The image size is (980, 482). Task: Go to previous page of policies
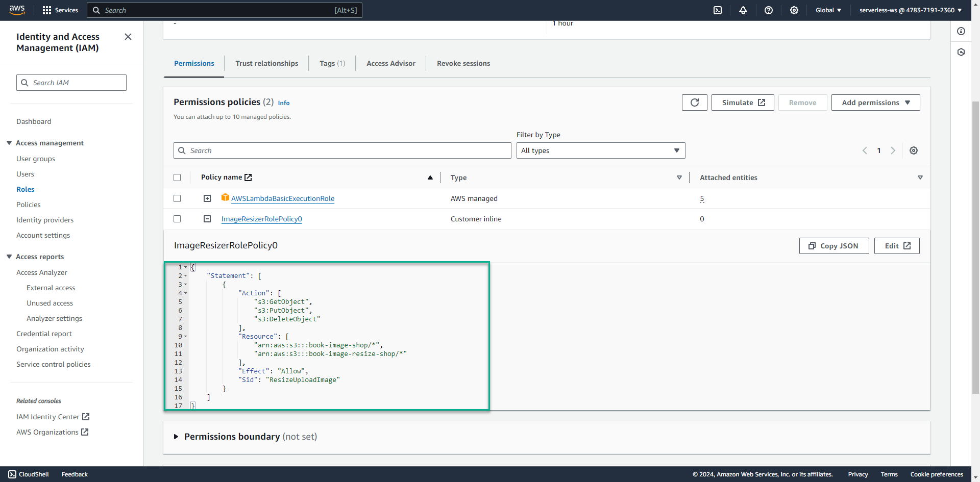pos(865,150)
